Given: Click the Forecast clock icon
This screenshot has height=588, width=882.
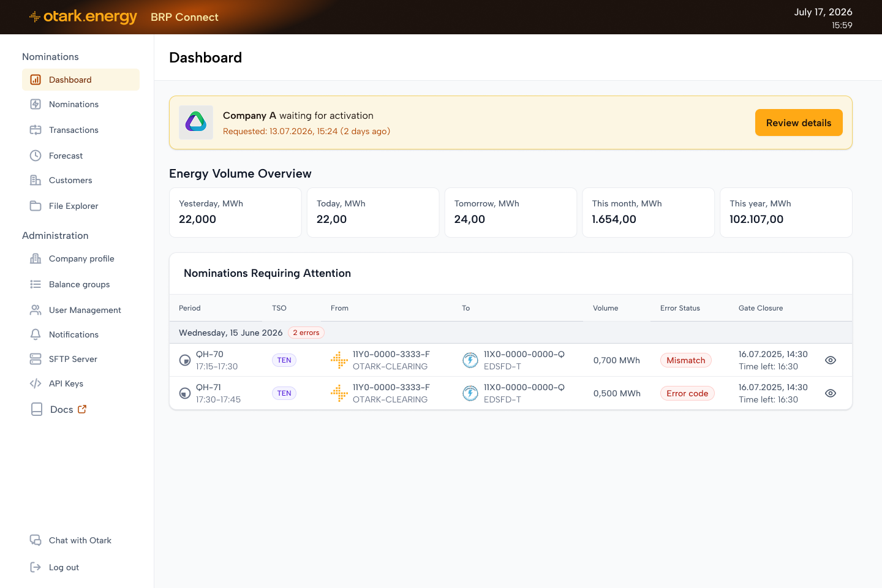Looking at the screenshot, I should (x=36, y=156).
